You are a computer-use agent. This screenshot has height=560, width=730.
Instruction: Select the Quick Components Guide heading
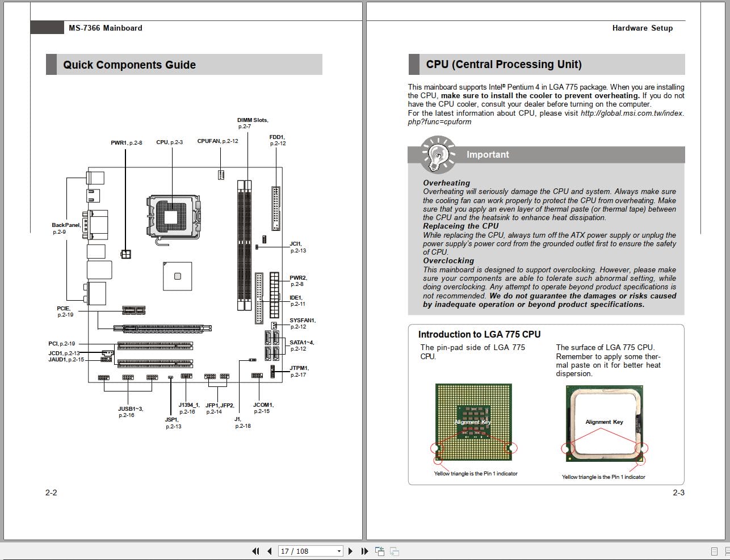(129, 65)
